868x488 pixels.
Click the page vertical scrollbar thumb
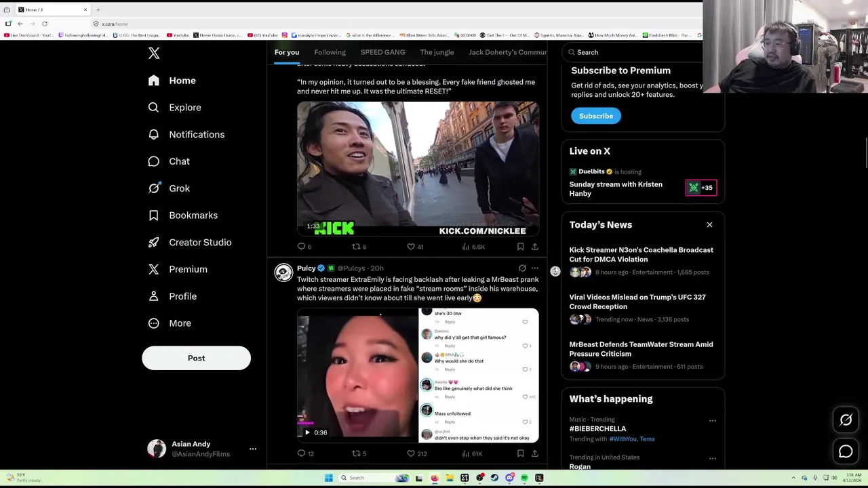coord(866,152)
